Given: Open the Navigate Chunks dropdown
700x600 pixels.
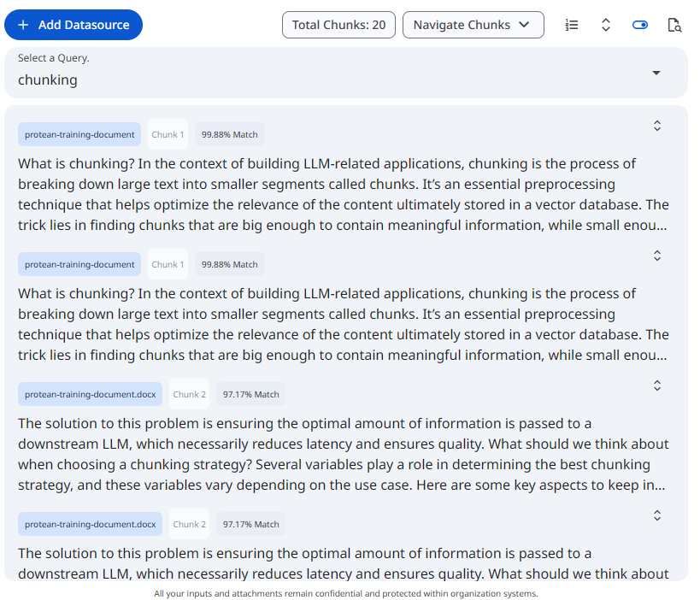Looking at the screenshot, I should [x=473, y=25].
